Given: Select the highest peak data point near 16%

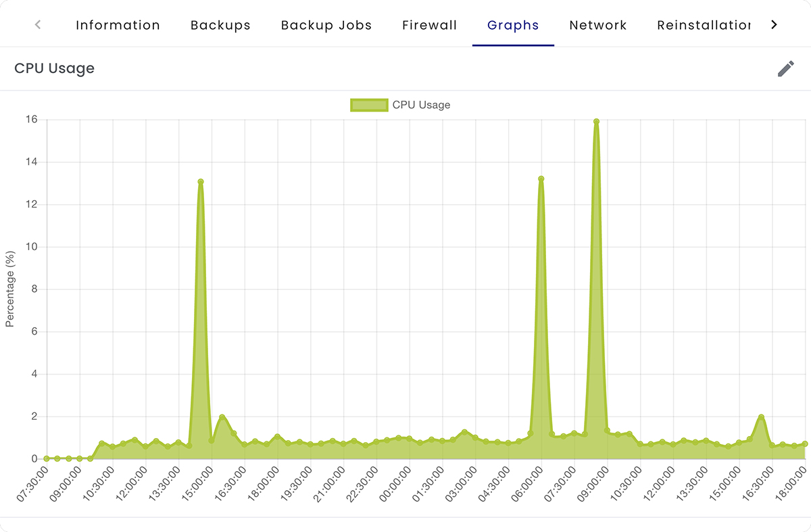Looking at the screenshot, I should point(596,122).
